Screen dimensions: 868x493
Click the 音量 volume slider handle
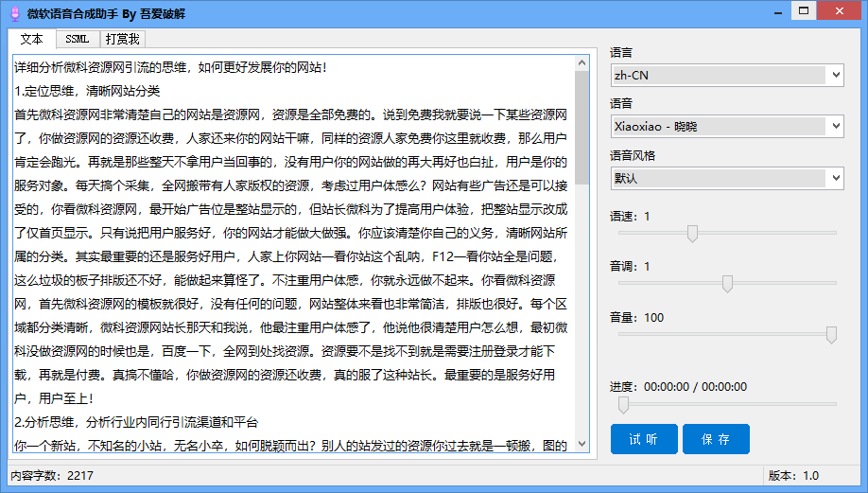pyautogui.click(x=831, y=334)
